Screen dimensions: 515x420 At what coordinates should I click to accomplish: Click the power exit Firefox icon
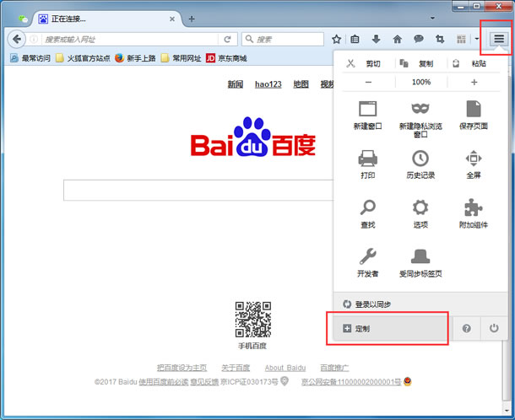[x=494, y=328]
